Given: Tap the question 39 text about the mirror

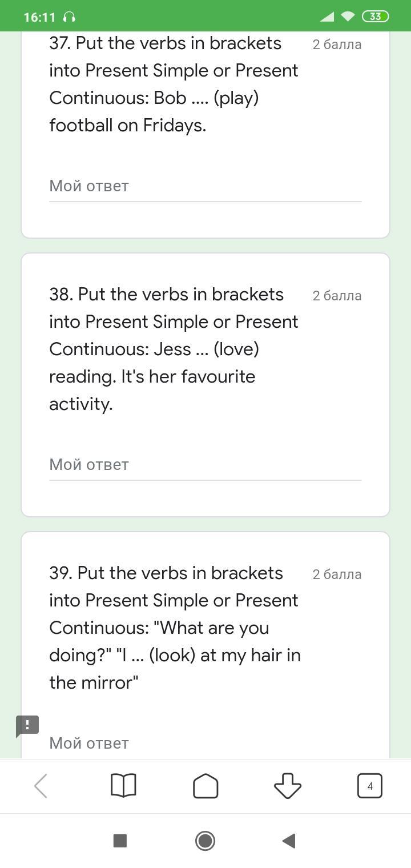Looking at the screenshot, I should coord(175,628).
